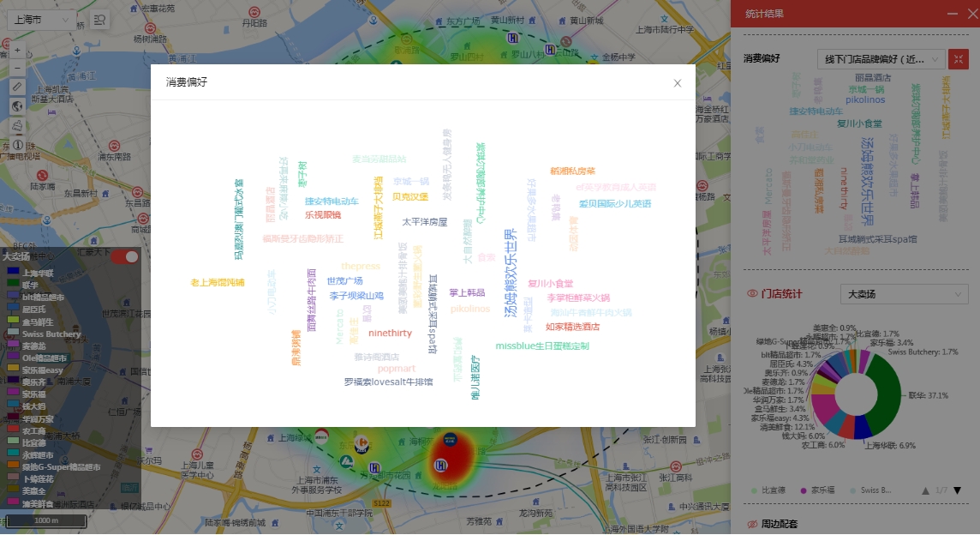Toggle 周边配套 eye visibility icon

click(x=752, y=524)
